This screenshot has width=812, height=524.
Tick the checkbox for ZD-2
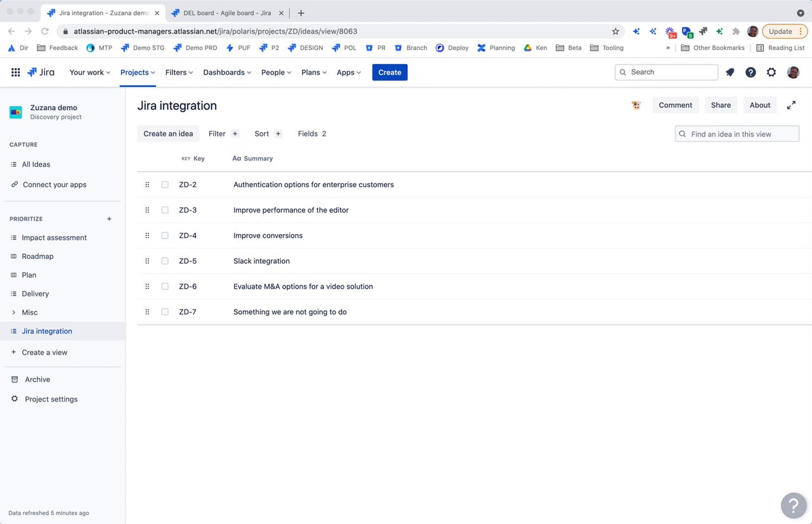click(165, 185)
